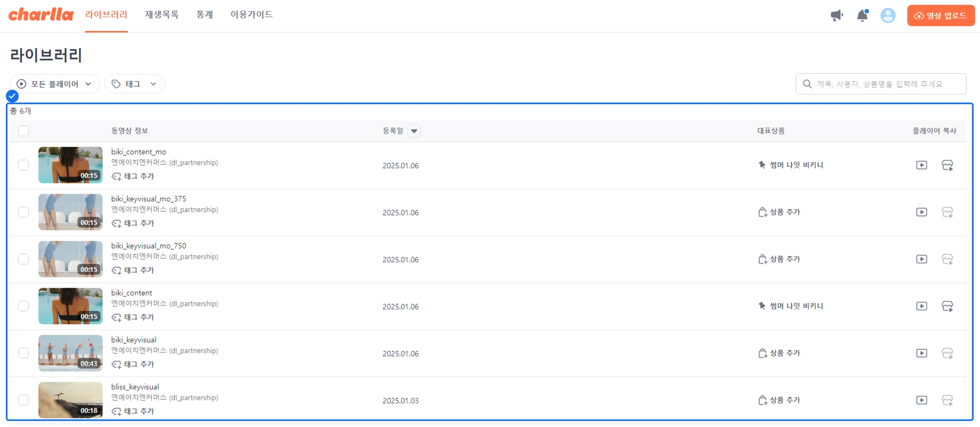Copy player embed icon for biki_content_mo
980x427 pixels.
[947, 165]
